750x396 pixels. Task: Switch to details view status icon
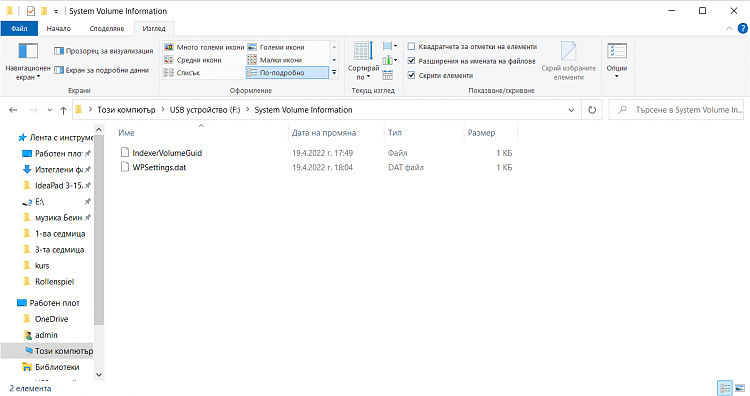(x=725, y=388)
